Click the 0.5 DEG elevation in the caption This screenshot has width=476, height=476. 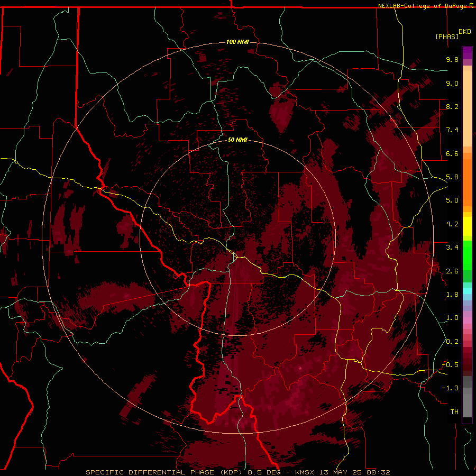pyautogui.click(x=264, y=472)
